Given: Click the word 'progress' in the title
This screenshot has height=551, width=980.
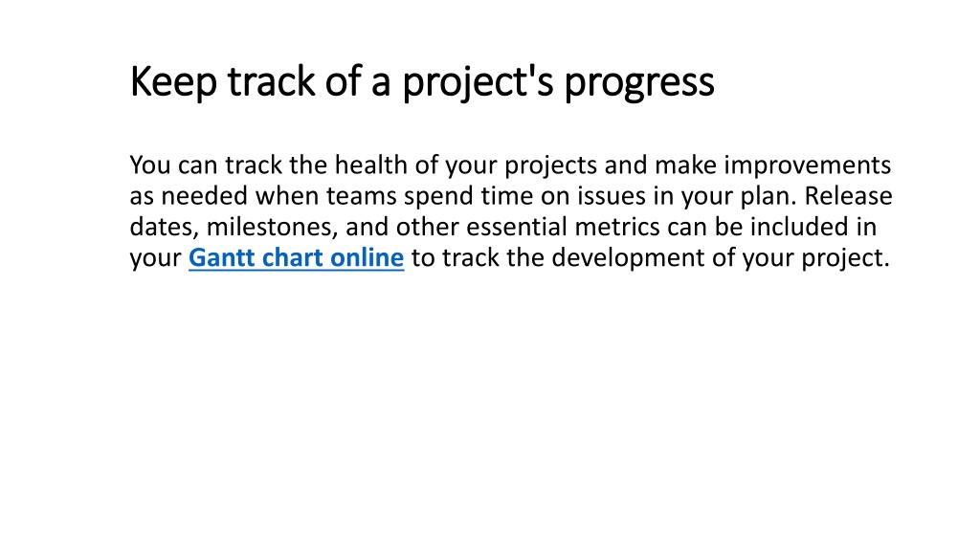Looking at the screenshot, I should 639,82.
